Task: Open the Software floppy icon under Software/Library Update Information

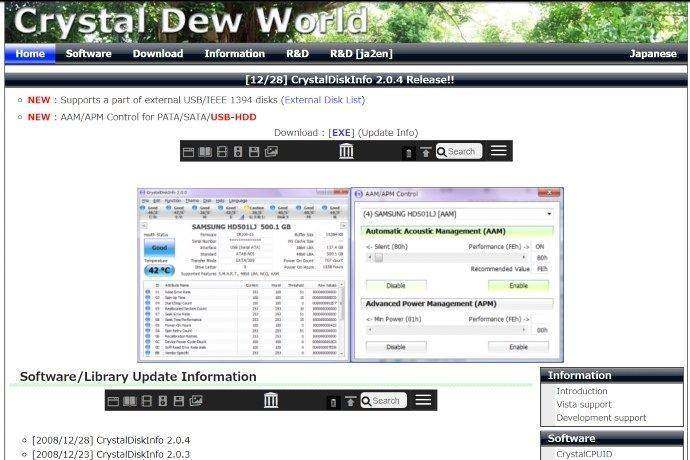Action: [x=179, y=401]
